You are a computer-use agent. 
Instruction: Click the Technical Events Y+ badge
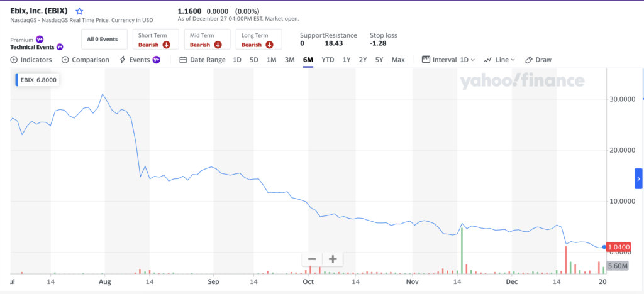tap(60, 47)
